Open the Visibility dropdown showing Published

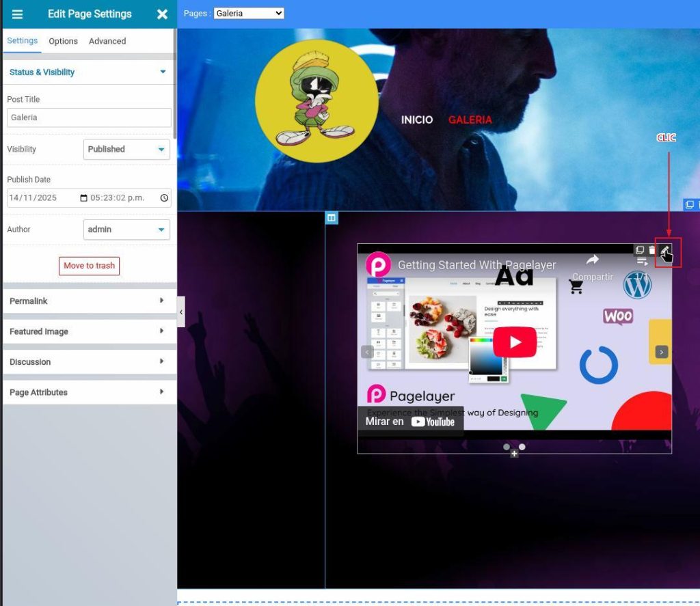click(x=126, y=150)
